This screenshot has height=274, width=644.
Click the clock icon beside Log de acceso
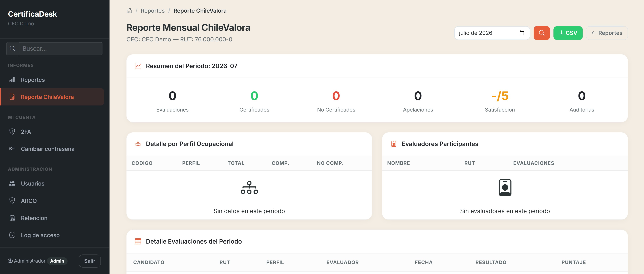12,235
